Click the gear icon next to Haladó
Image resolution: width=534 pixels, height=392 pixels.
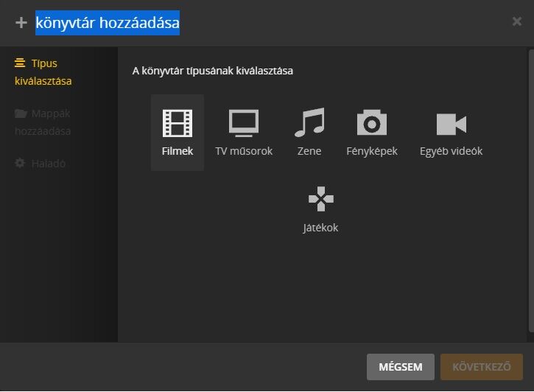tap(20, 163)
